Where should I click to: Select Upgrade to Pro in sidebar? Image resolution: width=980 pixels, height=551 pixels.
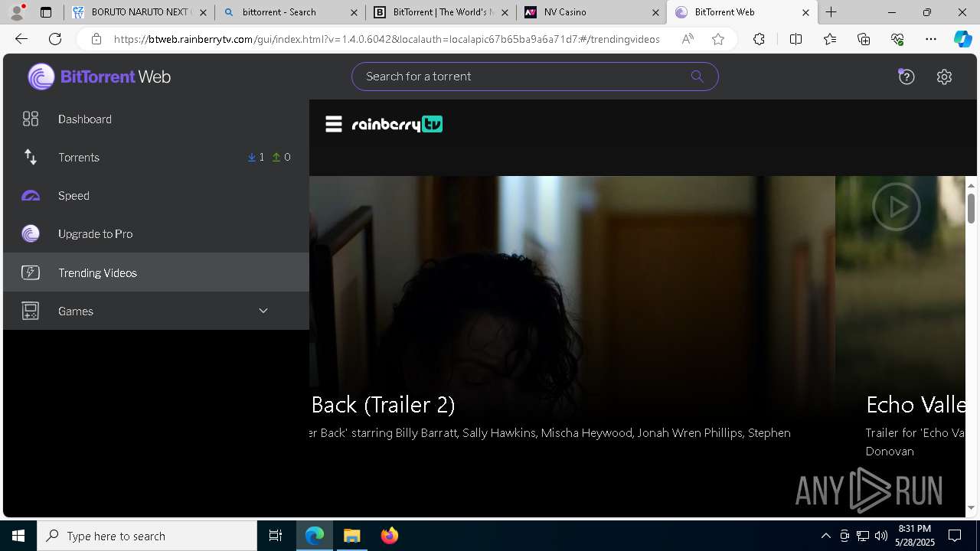click(x=156, y=233)
